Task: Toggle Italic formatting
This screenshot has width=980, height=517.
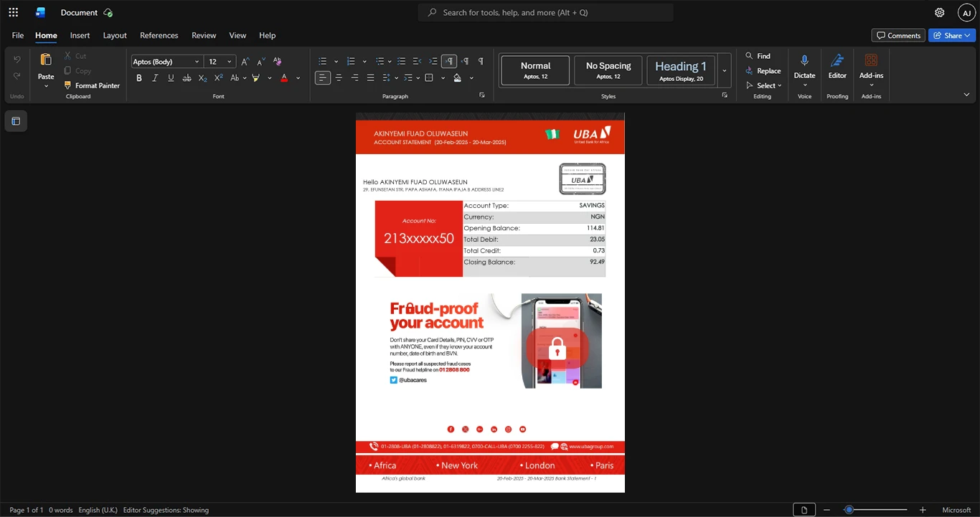Action: (155, 78)
